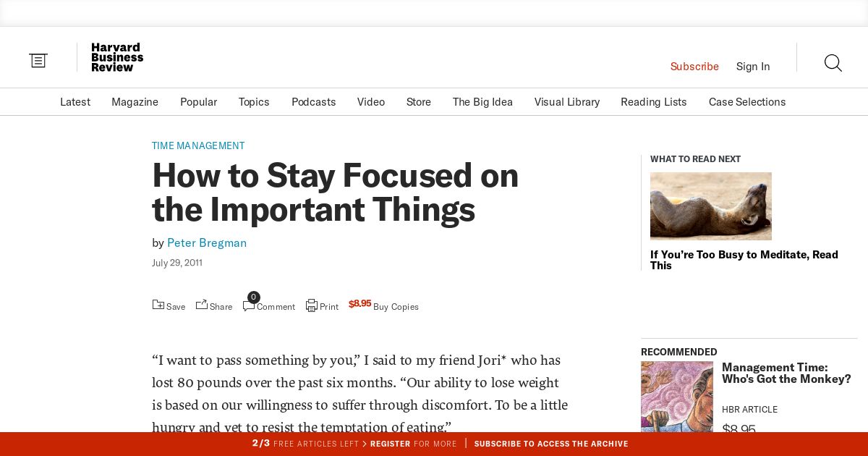The image size is (868, 456).
Task: Open the Time Management category link
Action: tap(198, 145)
